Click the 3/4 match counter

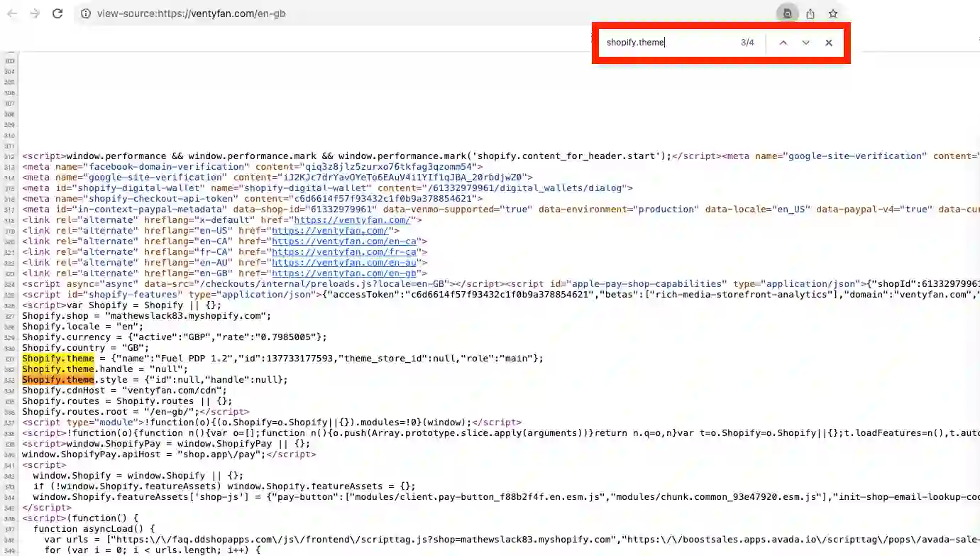747,42
